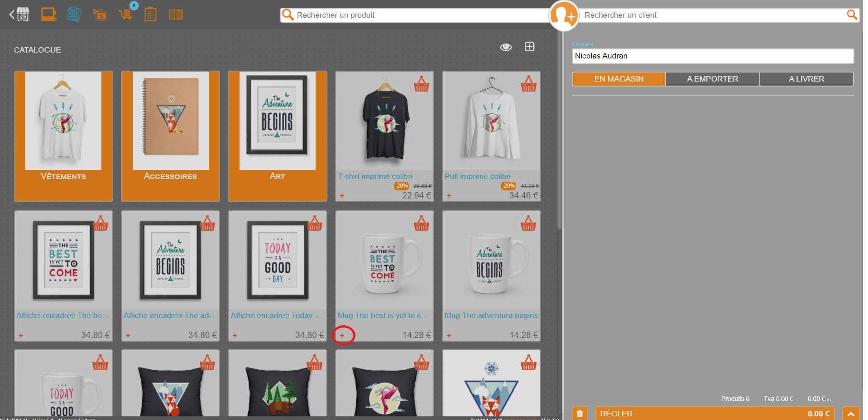Click the -20% badge on T-shirt colibri
This screenshot has width=868, height=420.
[401, 186]
